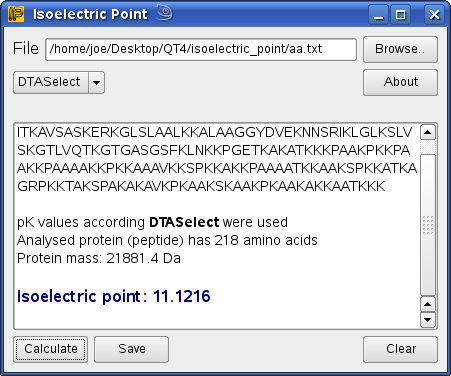Click sequence line starting with AKKPAAAAKKPKK
The height and width of the screenshot is (376, 451).
point(217,169)
